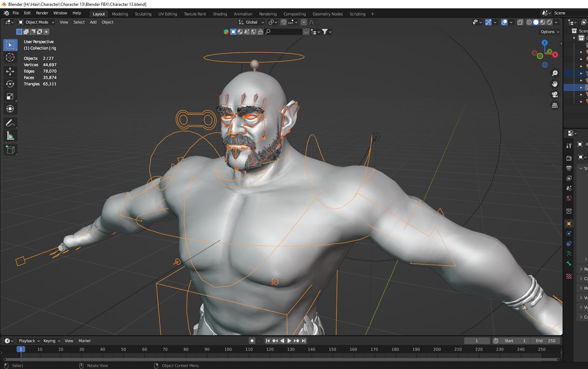Open the File menu
Screen dimensions: 588x369
click(x=16, y=13)
